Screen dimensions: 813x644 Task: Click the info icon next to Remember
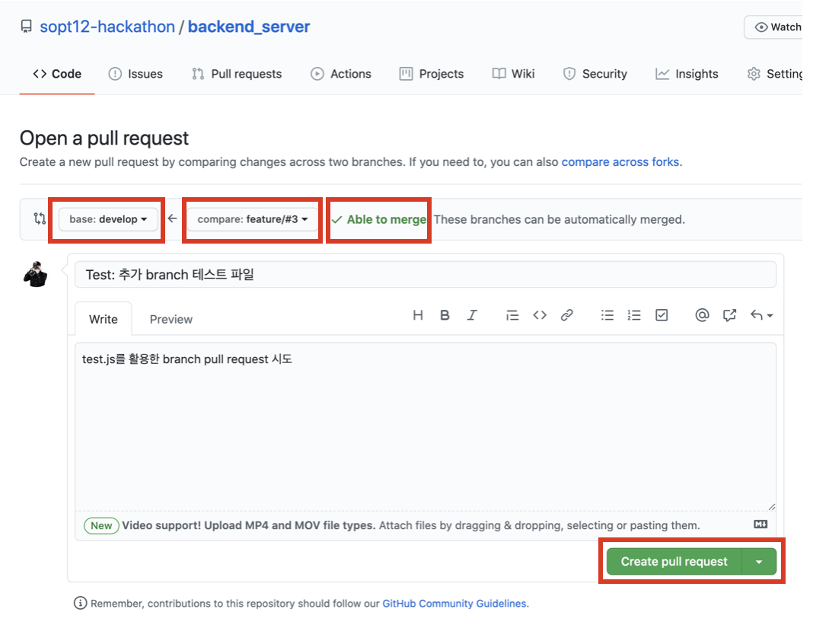click(x=81, y=603)
